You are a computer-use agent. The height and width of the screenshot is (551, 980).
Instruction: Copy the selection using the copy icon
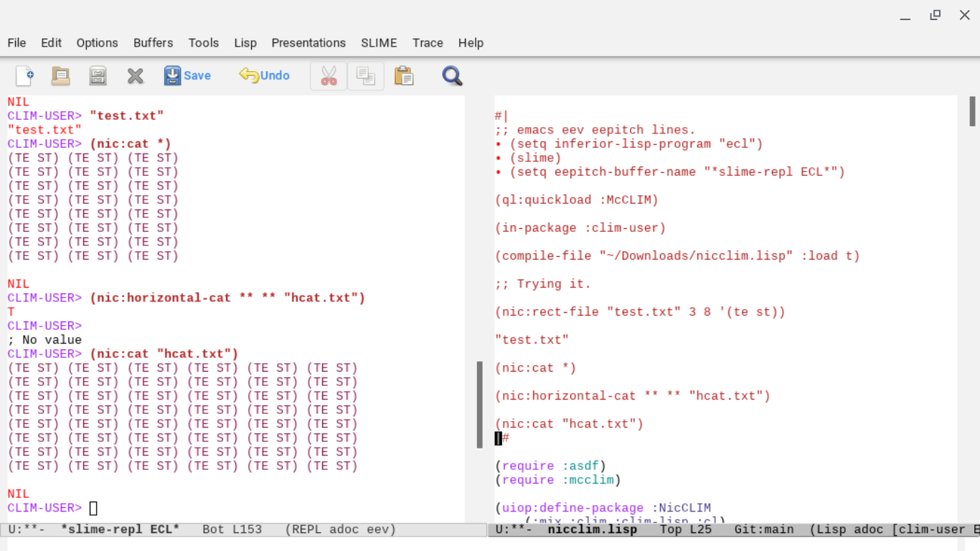pyautogui.click(x=366, y=76)
